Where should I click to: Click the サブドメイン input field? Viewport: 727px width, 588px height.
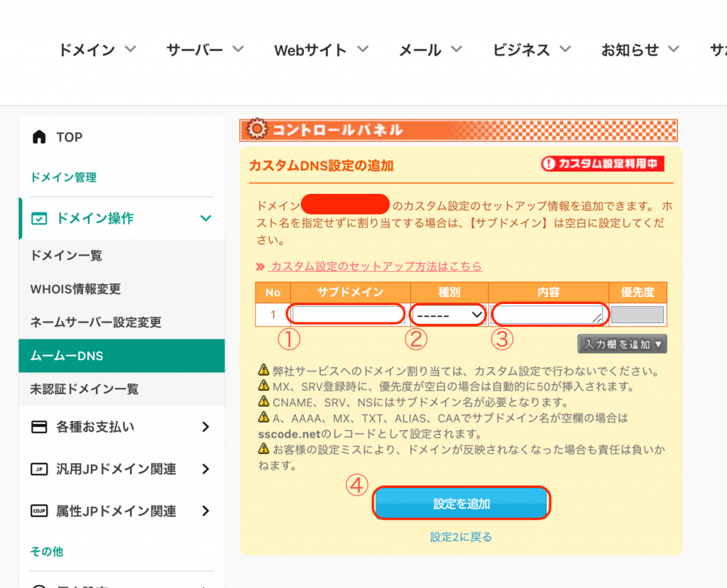point(346,315)
